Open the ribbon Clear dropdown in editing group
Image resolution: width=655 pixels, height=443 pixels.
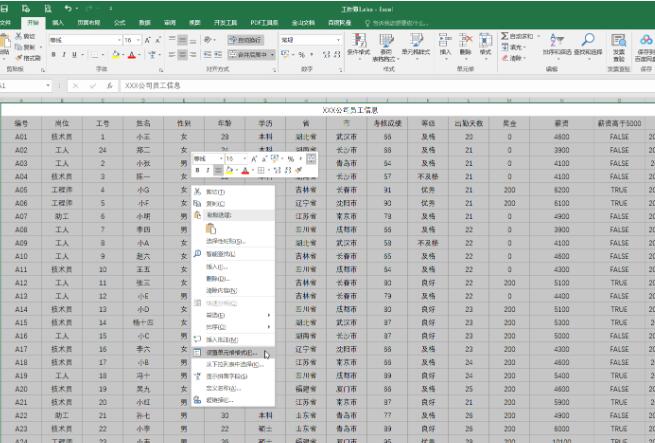point(513,58)
